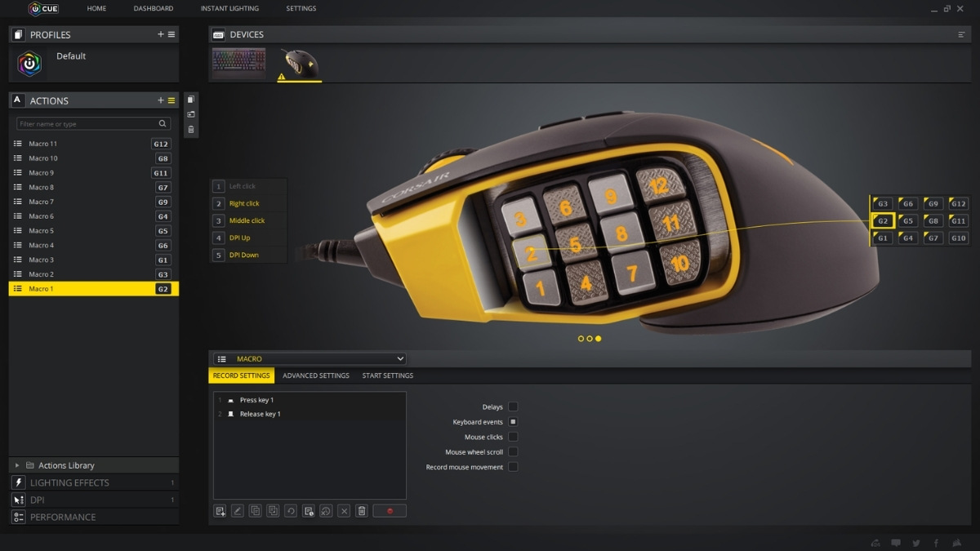This screenshot has height=551, width=980.
Task: Click the copy action icon in macro toolbar
Action: coord(256,511)
